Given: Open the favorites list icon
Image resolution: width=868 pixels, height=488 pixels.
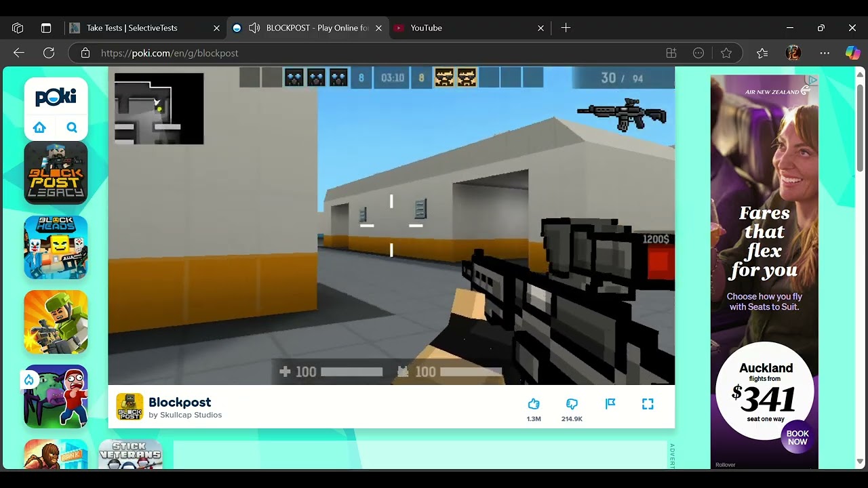Looking at the screenshot, I should point(762,53).
